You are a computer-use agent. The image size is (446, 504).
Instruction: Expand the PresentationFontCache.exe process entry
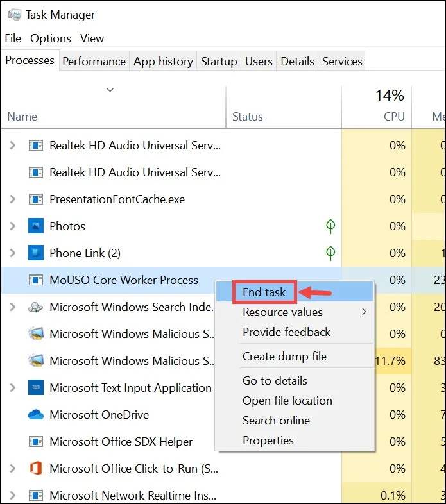click(13, 199)
